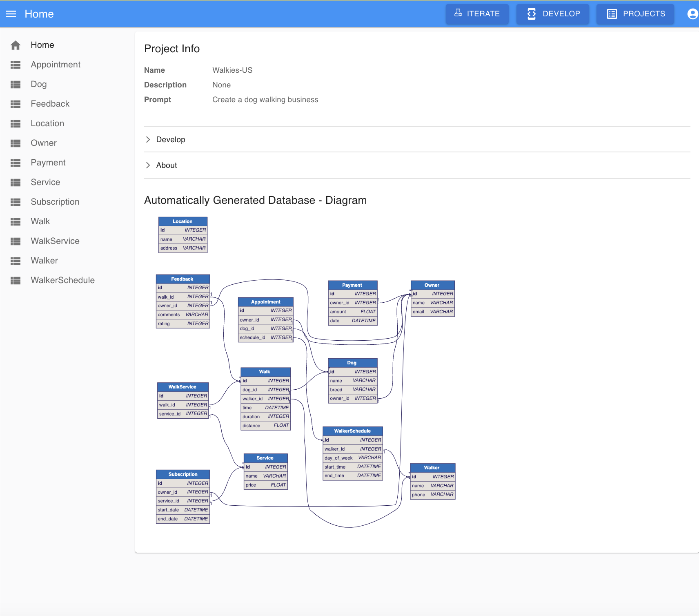Image resolution: width=699 pixels, height=616 pixels.
Task: Click the DEVELOP code icon in top bar
Action: pos(532,13)
